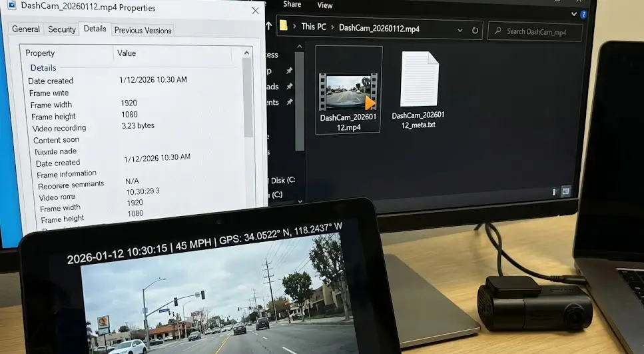644x354 pixels.
Task: Refresh the Explorer folder view
Action: [x=475, y=30]
